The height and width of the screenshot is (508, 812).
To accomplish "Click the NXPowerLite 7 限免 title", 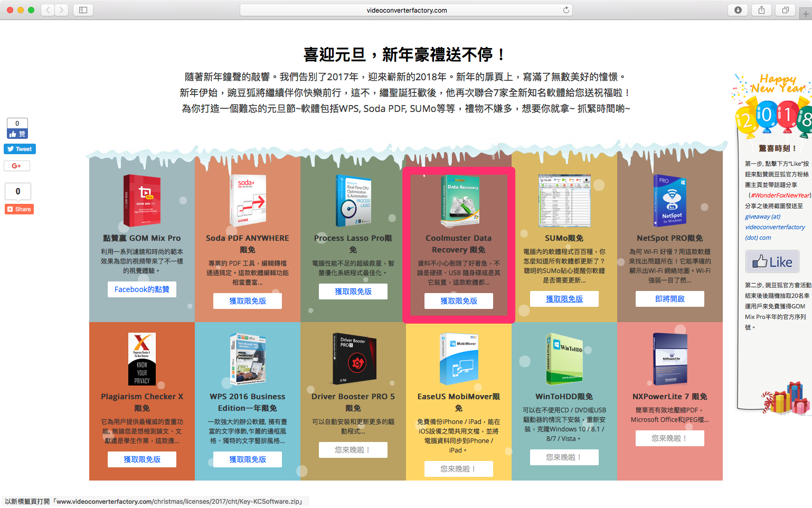I will pos(670,397).
